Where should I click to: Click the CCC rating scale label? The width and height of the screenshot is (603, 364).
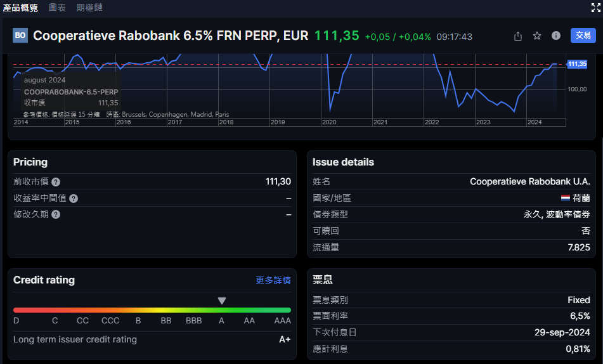(x=110, y=320)
